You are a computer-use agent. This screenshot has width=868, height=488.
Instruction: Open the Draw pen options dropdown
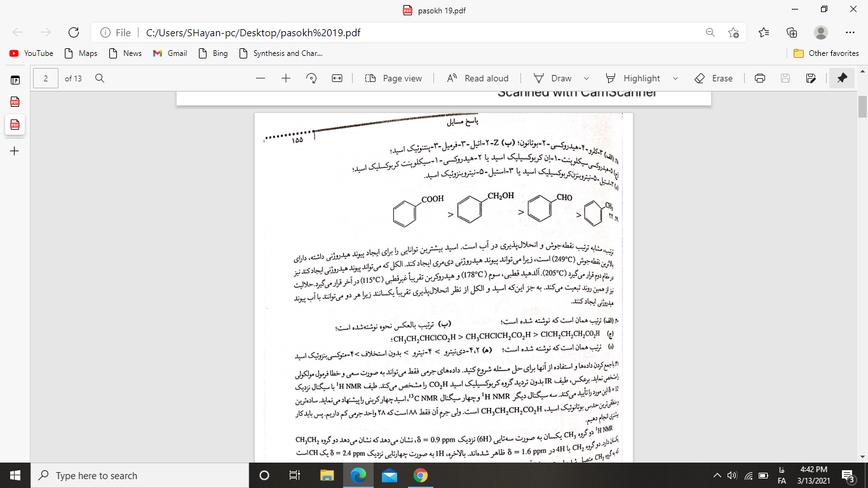[x=585, y=78]
